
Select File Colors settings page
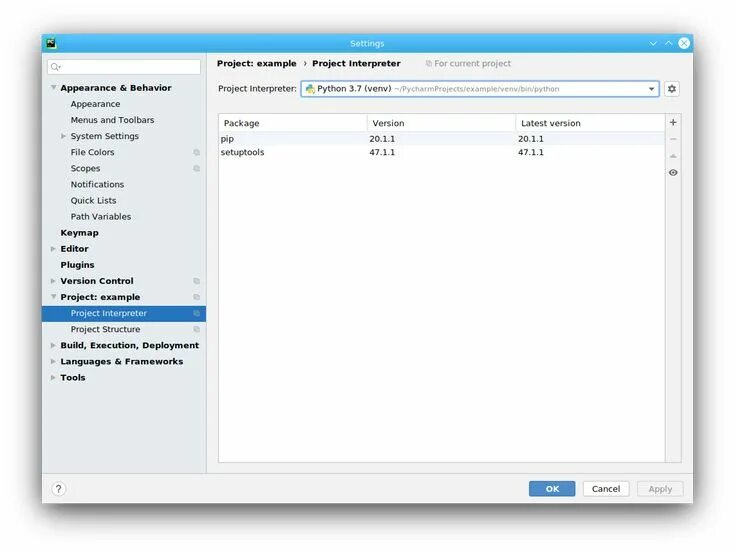(92, 152)
